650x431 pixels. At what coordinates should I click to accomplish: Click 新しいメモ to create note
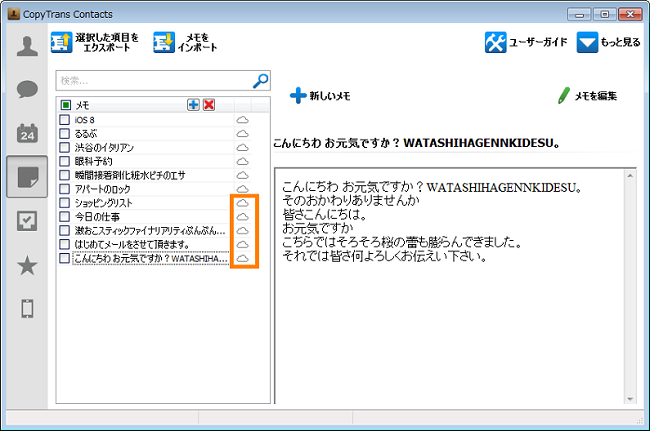tap(320, 96)
